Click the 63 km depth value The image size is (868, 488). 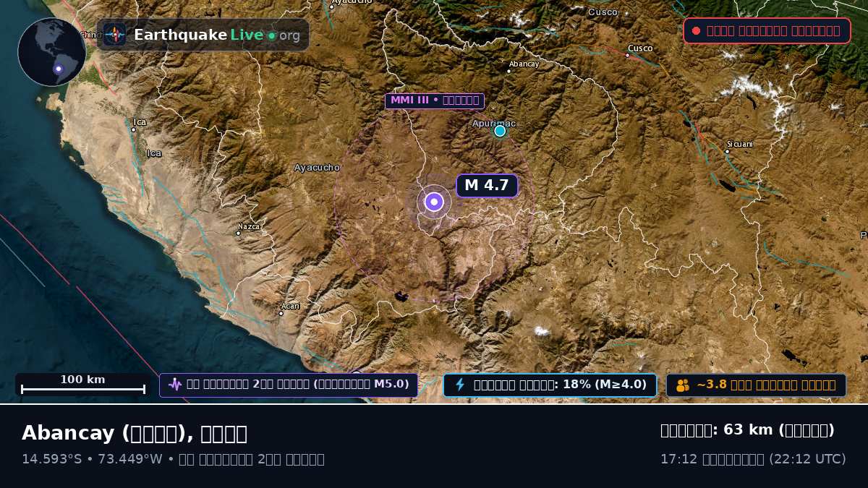[748, 430]
